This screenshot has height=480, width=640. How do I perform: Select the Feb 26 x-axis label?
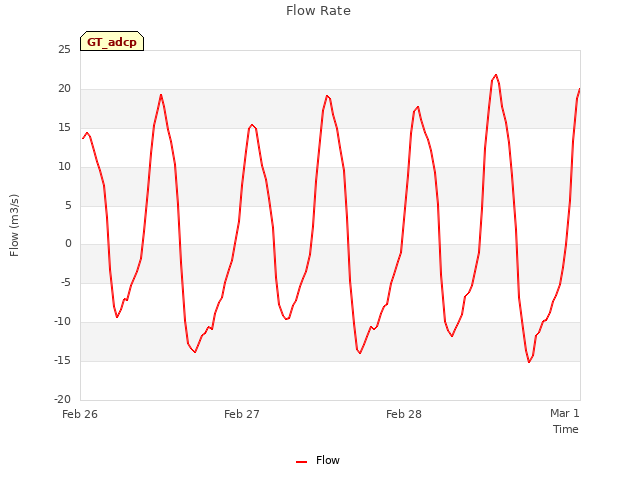click(x=80, y=414)
